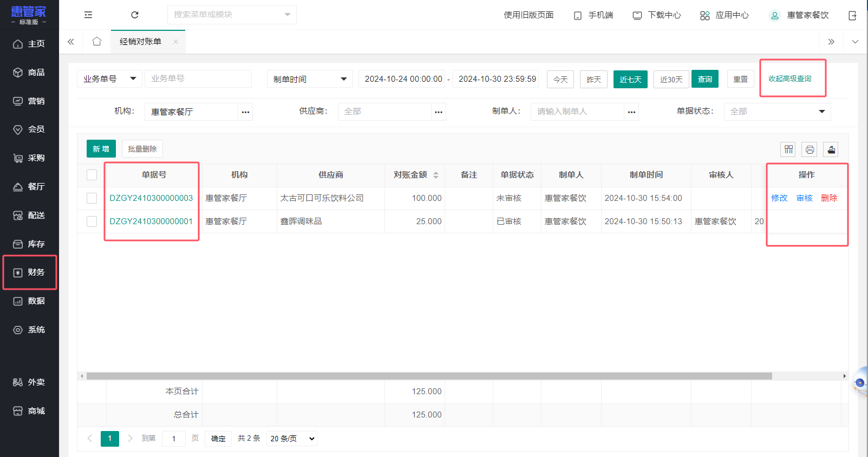Toggle the select-all checkbox in table header

tap(92, 175)
